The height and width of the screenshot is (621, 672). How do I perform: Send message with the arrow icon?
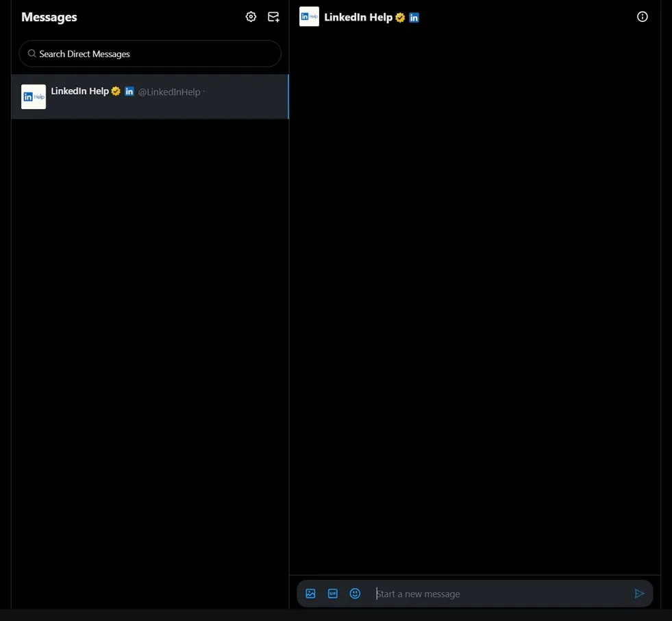(x=639, y=594)
